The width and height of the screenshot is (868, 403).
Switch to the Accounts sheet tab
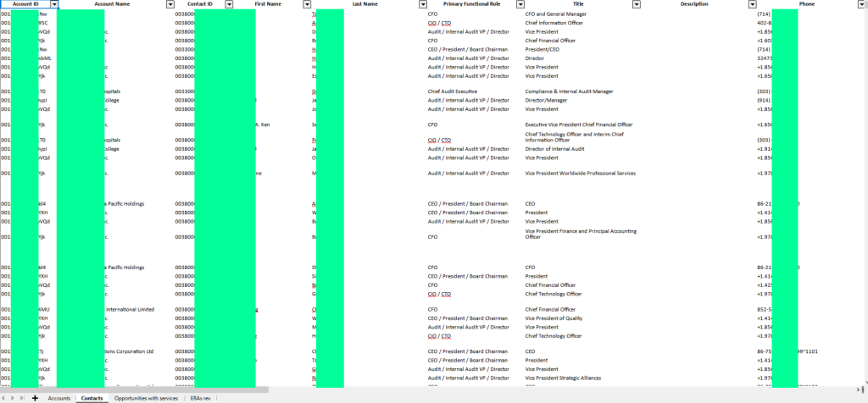(x=59, y=398)
